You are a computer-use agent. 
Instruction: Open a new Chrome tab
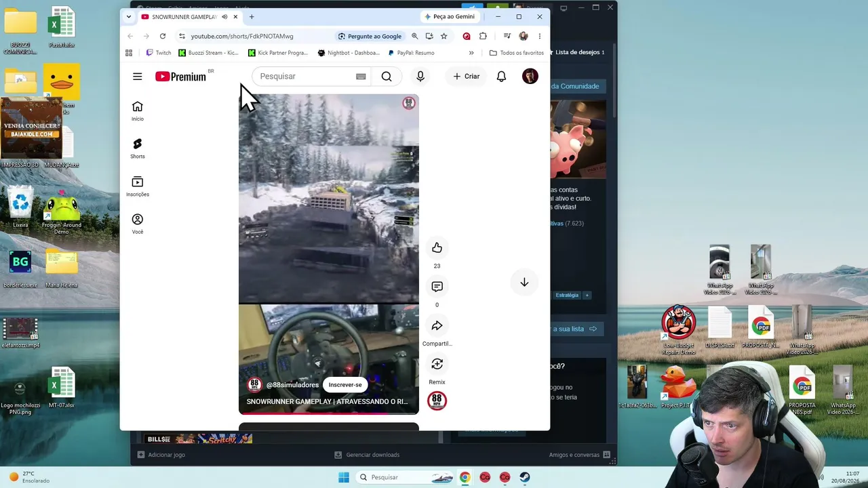pyautogui.click(x=252, y=17)
